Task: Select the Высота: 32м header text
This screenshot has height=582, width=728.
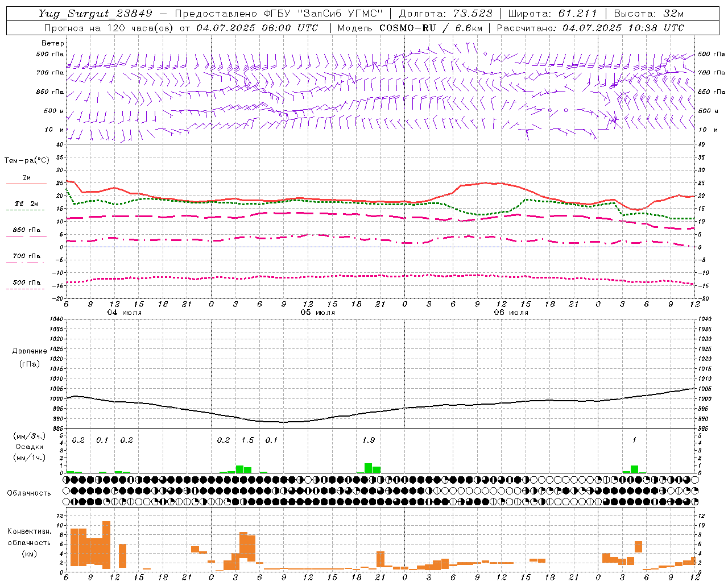Action: pos(648,14)
